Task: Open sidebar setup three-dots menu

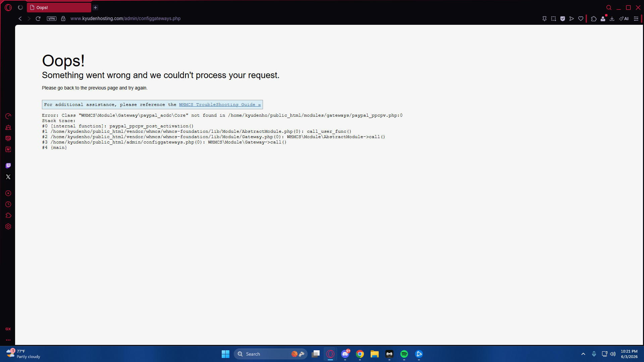Action: [8, 340]
